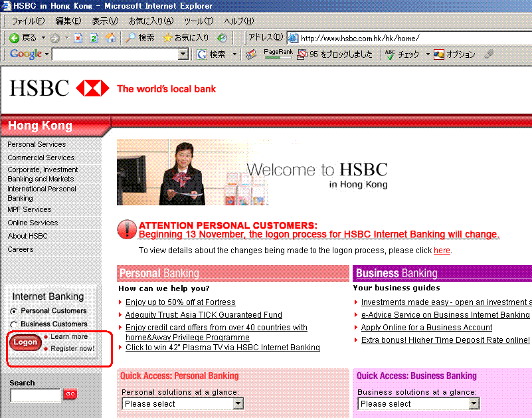Open the Careers link

tap(21, 249)
